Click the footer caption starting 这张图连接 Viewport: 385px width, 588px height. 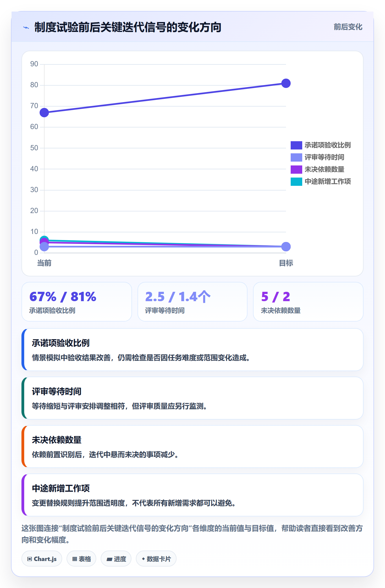[192, 534]
